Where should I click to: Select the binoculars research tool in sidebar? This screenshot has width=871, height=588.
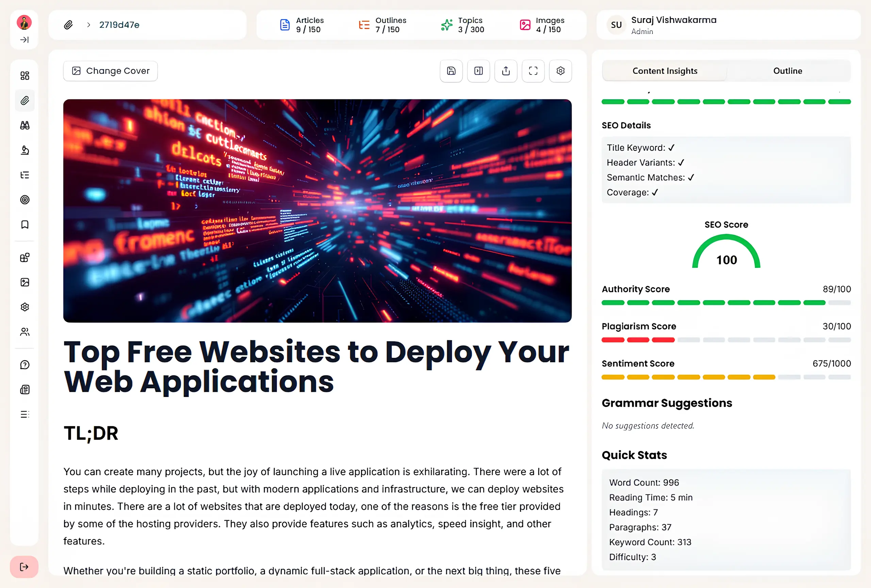(x=24, y=125)
